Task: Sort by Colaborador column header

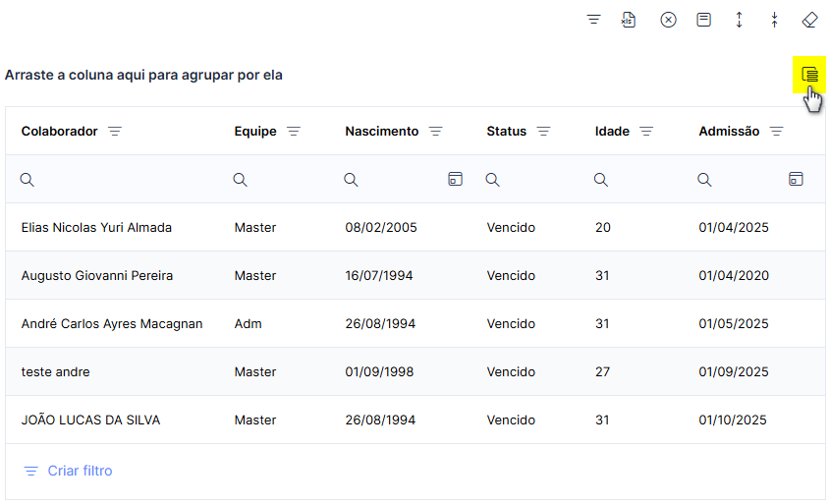Action: [x=59, y=132]
